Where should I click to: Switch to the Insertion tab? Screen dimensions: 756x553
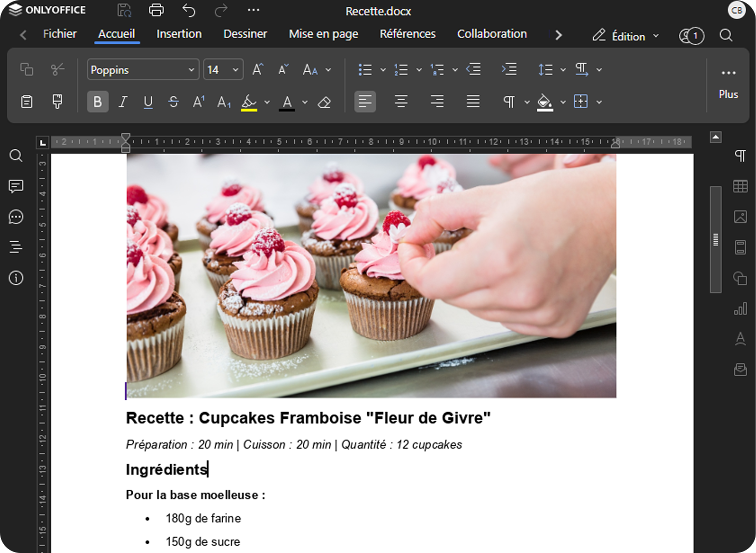click(179, 34)
